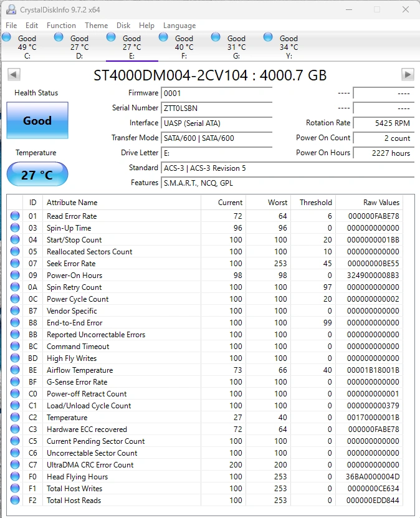Click the 27 °C temperature button
Image resolution: width=420 pixels, height=518 pixels.
click(x=37, y=175)
